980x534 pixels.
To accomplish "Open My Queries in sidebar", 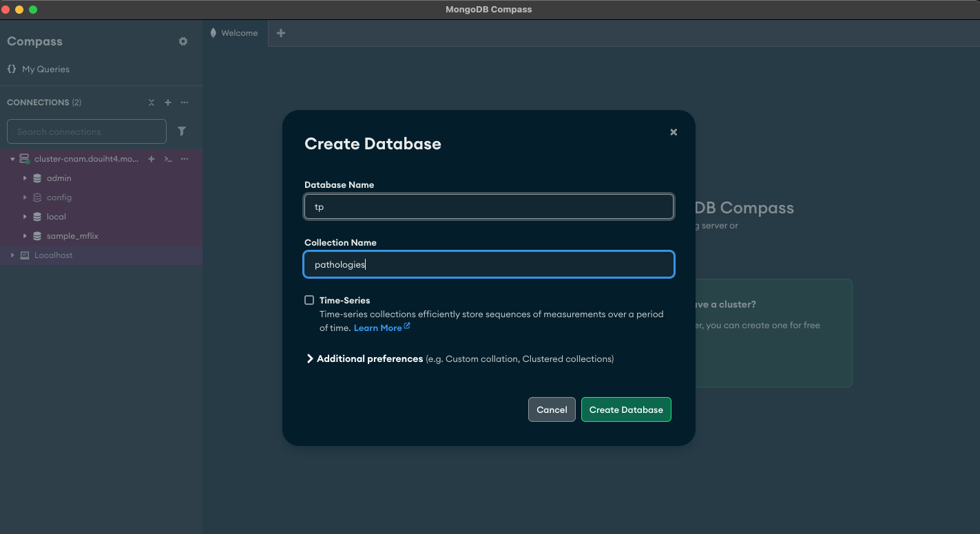I will pos(45,70).
